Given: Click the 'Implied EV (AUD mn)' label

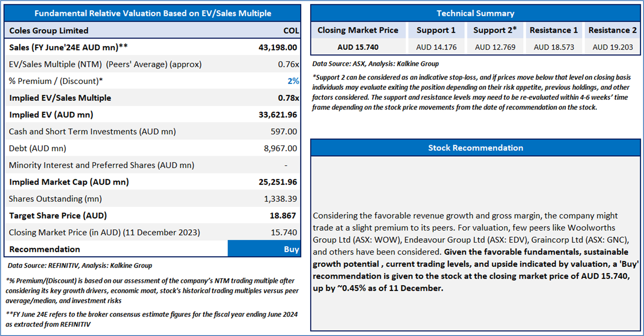Looking at the screenshot, I should point(51,115).
